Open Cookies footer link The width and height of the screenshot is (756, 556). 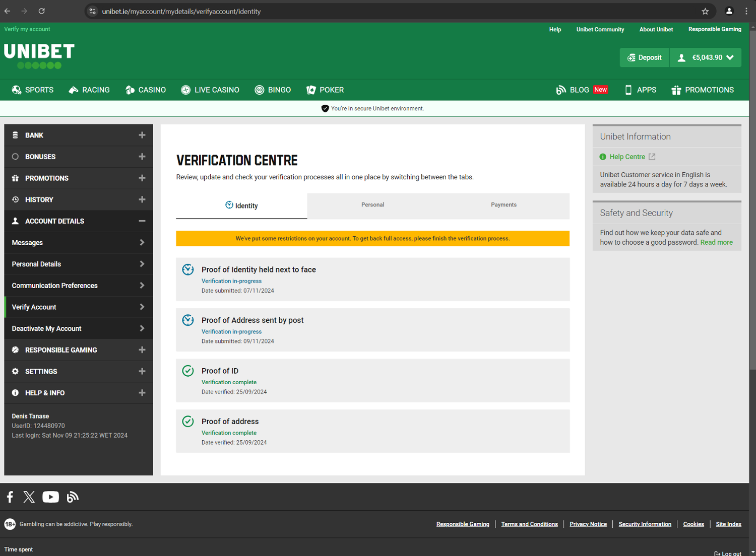point(694,524)
